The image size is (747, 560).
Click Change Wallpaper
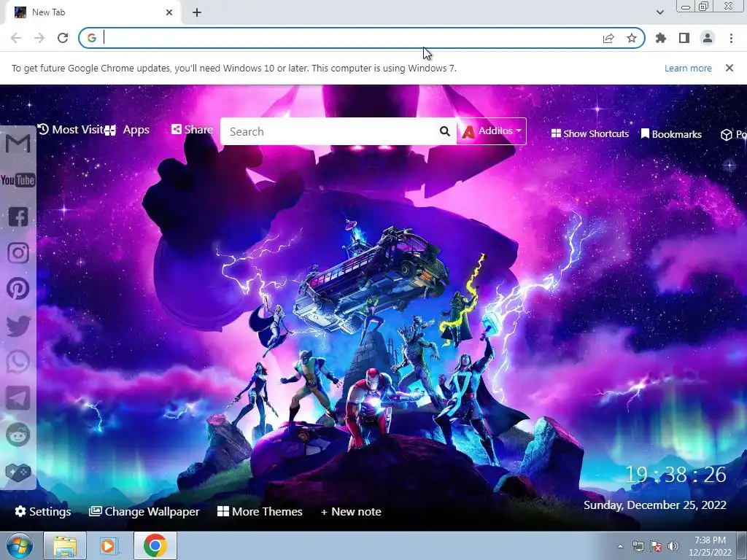pos(144,511)
